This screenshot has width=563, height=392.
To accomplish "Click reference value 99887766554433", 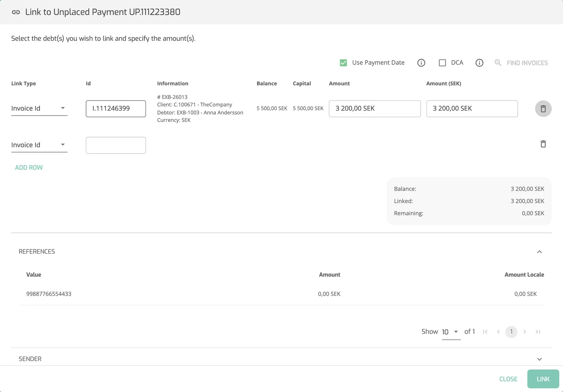I will [x=49, y=294].
